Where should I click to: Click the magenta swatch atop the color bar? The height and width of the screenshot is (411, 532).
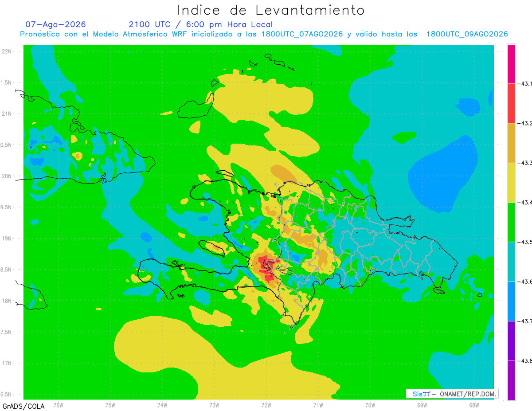(511, 64)
